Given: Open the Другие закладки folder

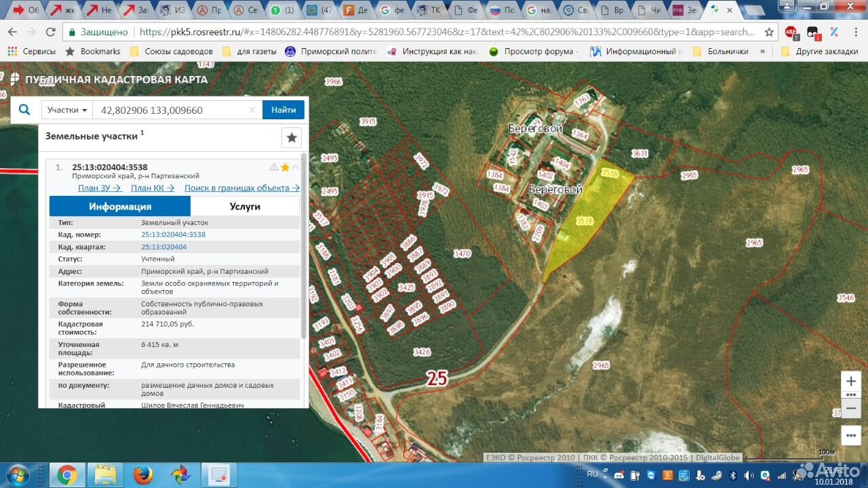Looking at the screenshot, I should 820,52.
